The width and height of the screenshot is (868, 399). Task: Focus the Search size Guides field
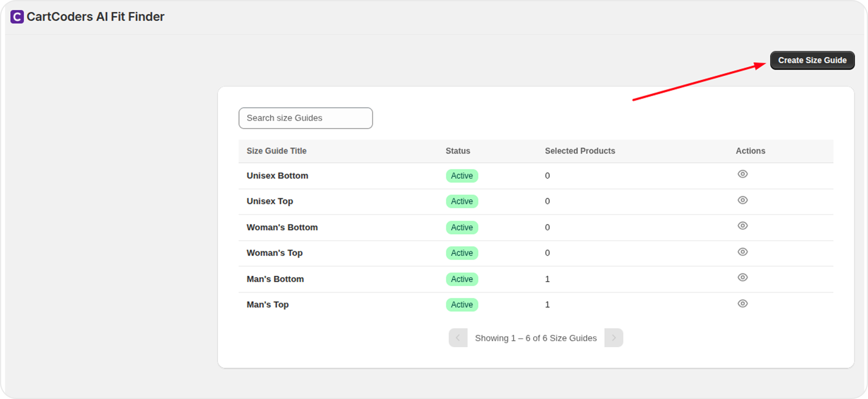[x=305, y=118]
